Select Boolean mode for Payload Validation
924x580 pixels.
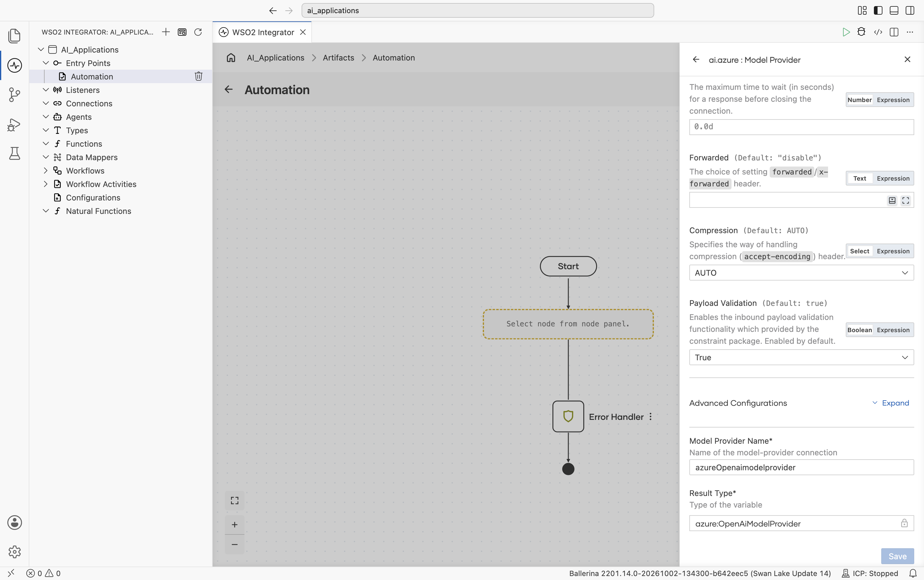(860, 330)
